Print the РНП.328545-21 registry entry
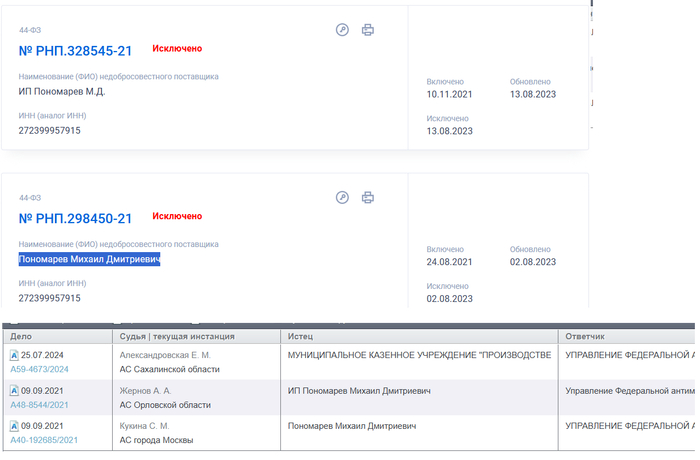The width and height of the screenshot is (700, 460). point(368,30)
